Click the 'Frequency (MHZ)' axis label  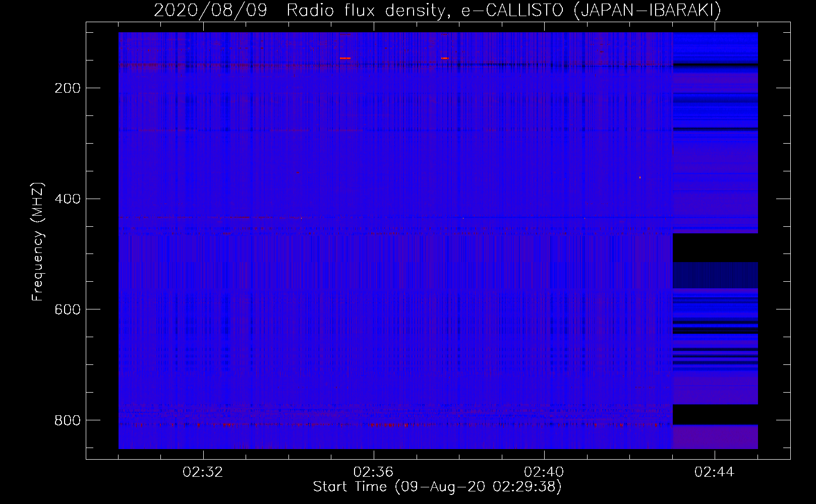38,241
